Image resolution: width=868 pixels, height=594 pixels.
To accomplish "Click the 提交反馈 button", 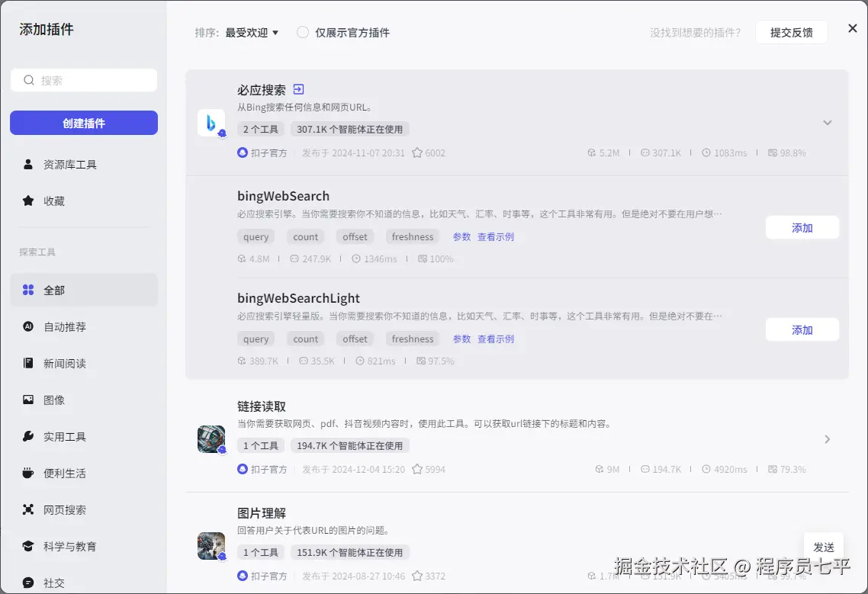I will pyautogui.click(x=792, y=32).
